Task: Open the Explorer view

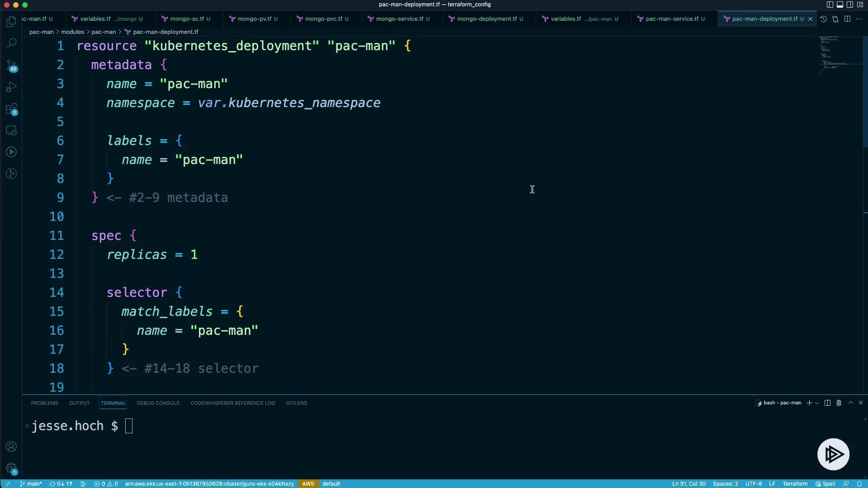Action: (x=11, y=22)
